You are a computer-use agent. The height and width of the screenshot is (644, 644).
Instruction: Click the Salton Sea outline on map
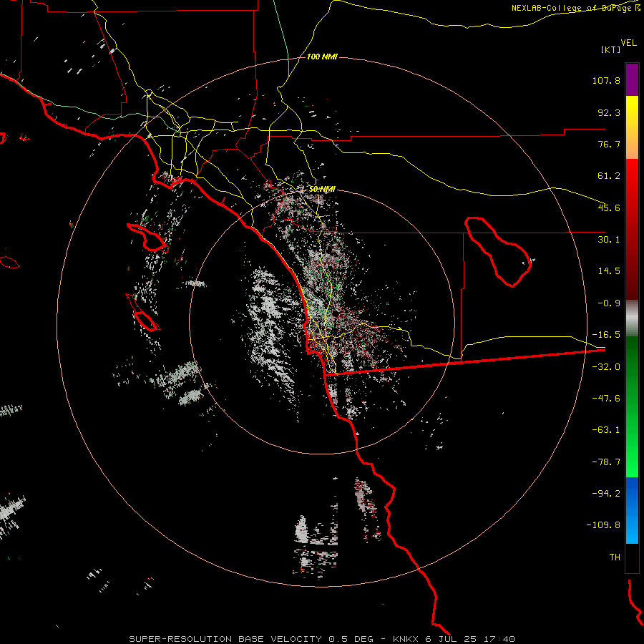tap(498, 251)
